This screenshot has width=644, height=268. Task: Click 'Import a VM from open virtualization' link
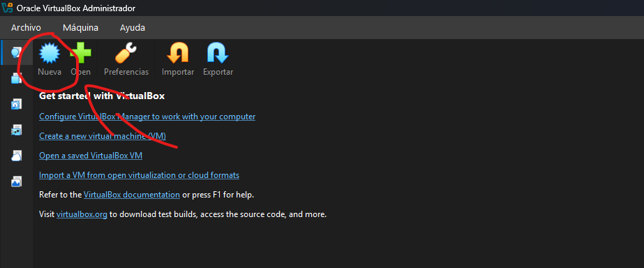(140, 175)
